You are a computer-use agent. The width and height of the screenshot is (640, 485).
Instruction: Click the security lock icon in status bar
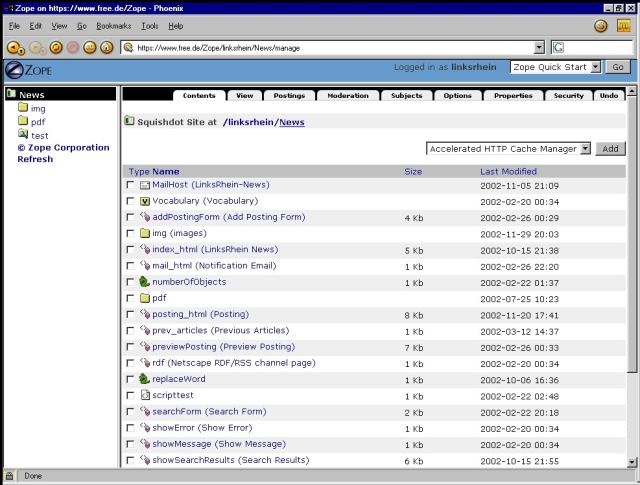10,476
